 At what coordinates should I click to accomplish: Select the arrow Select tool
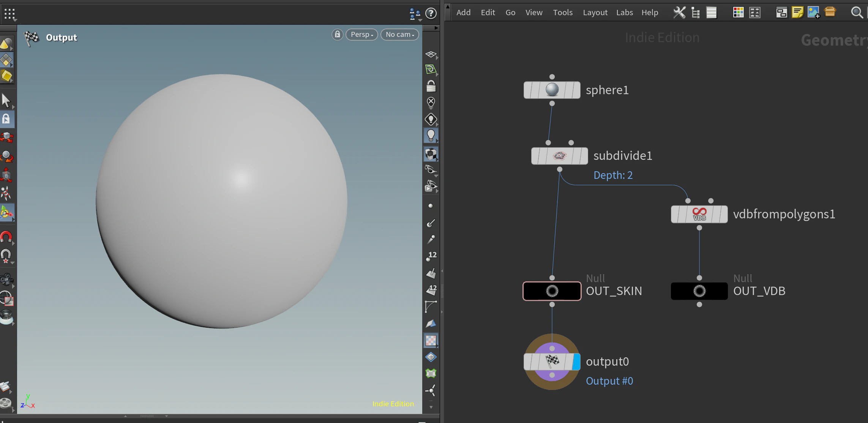tap(6, 101)
